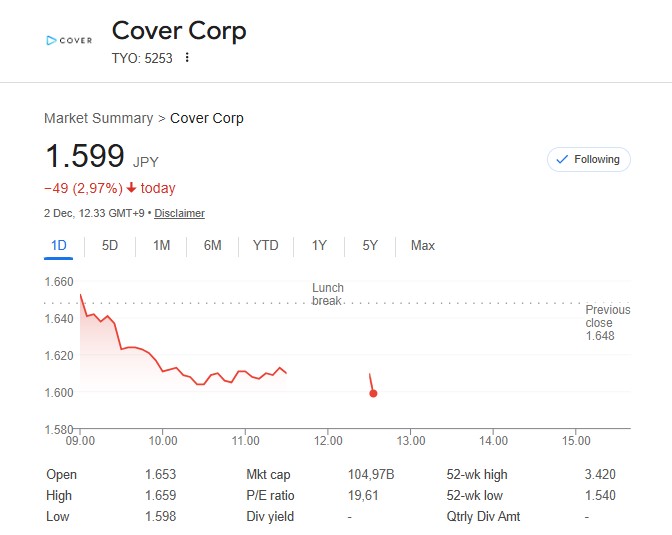The image size is (672, 535).
Task: Click the Cover logo icon
Action: (69, 40)
